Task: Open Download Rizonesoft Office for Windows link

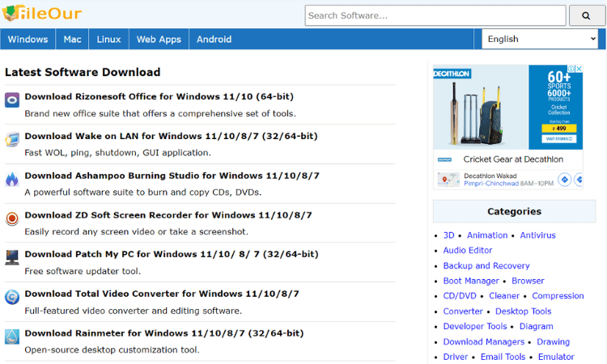Action: point(159,96)
